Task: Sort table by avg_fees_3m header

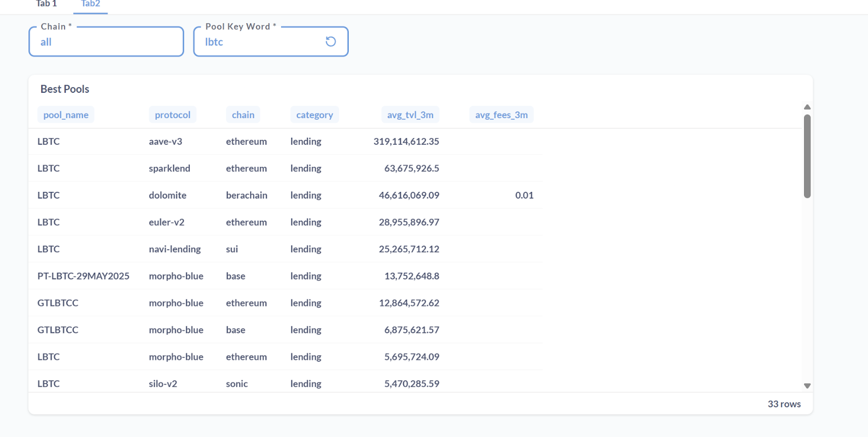Action: click(501, 115)
